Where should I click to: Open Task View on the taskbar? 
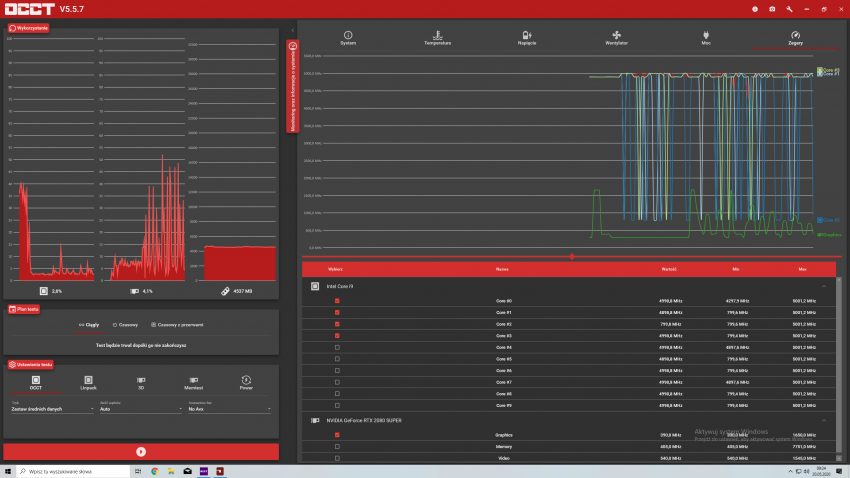(x=138, y=471)
